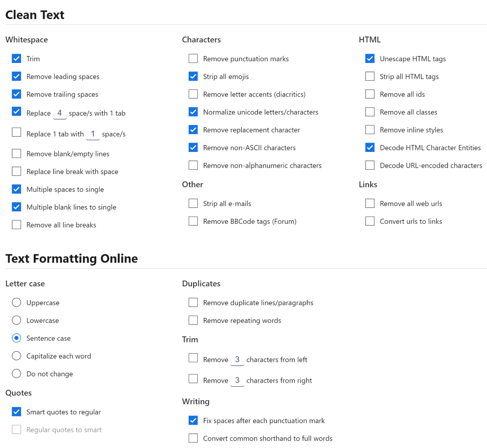Toggle Strip all emojis checkbox
Screen dimensions: 487x448
point(193,76)
